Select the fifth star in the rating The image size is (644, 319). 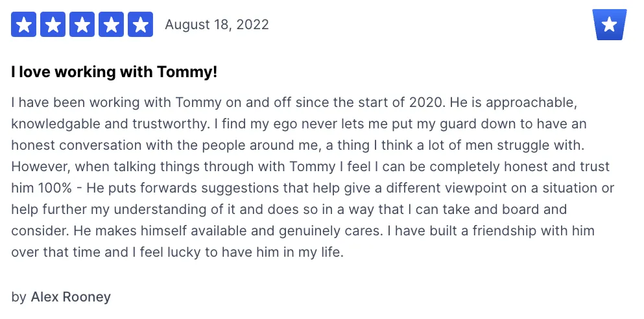[141, 24]
